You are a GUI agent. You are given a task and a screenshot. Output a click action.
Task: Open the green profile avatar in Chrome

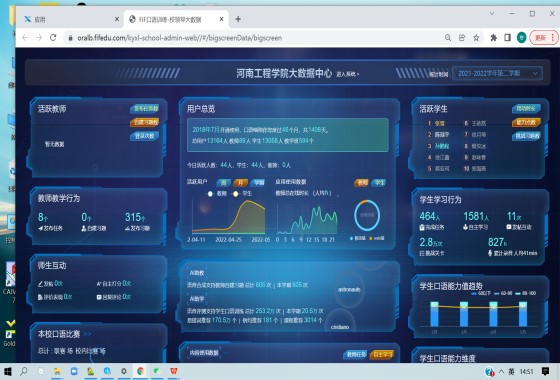pyautogui.click(x=521, y=38)
